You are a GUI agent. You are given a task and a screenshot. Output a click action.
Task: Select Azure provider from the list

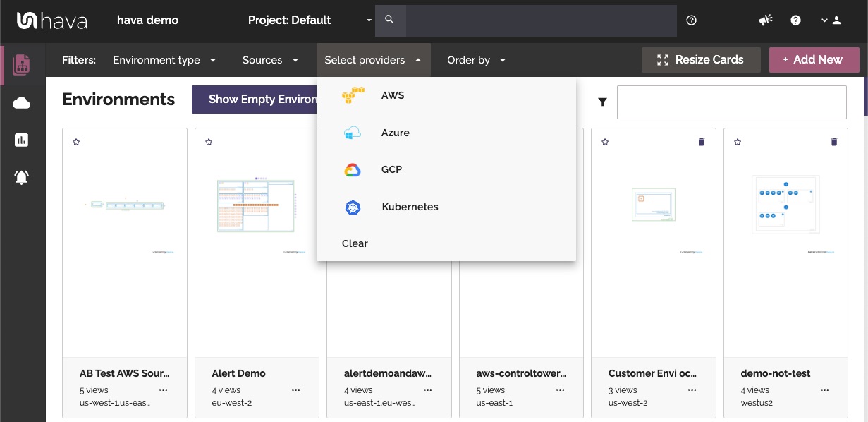(446, 133)
